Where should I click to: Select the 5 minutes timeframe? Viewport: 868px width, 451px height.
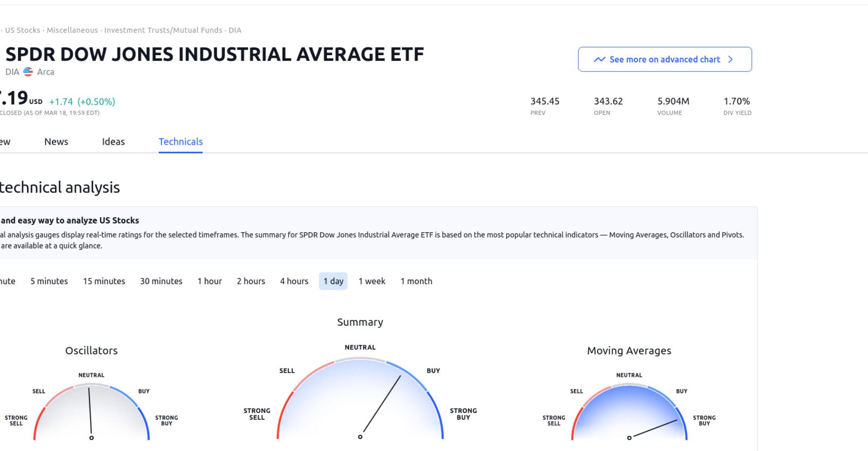[x=49, y=281]
